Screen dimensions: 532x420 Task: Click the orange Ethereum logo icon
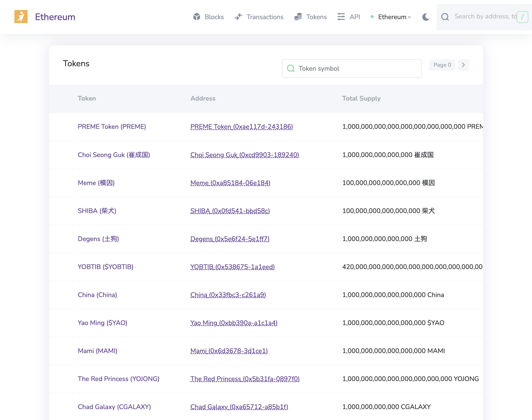pyautogui.click(x=21, y=17)
